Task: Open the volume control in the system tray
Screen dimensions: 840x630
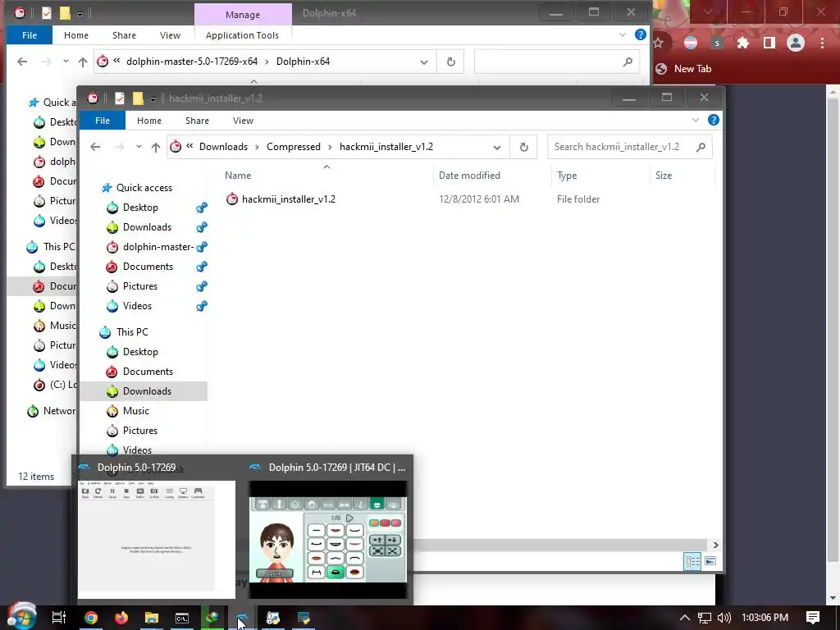Action: coord(724,618)
